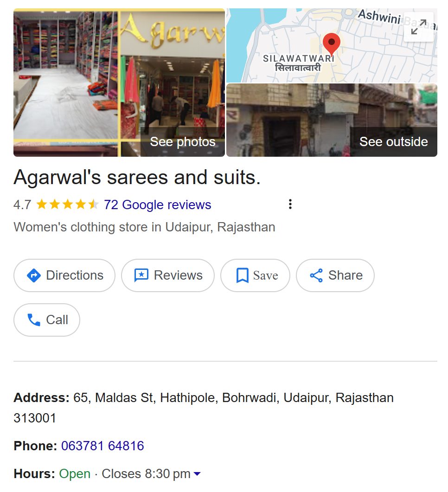The height and width of the screenshot is (492, 448).
Task: Expand the map with the arrows icon
Action: (419, 27)
